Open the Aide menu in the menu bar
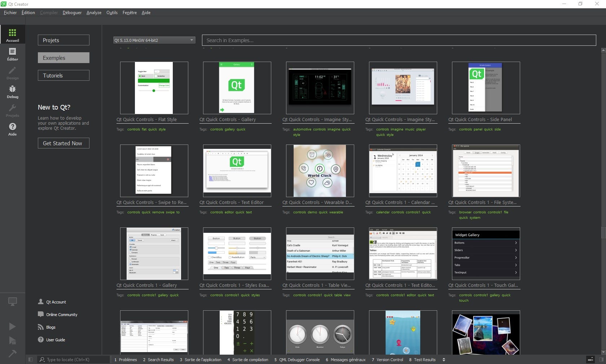This screenshot has height=364, width=606. [x=146, y=13]
